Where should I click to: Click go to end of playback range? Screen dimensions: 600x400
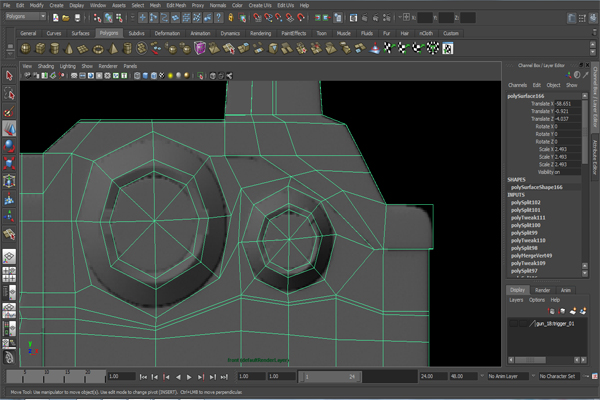click(224, 377)
